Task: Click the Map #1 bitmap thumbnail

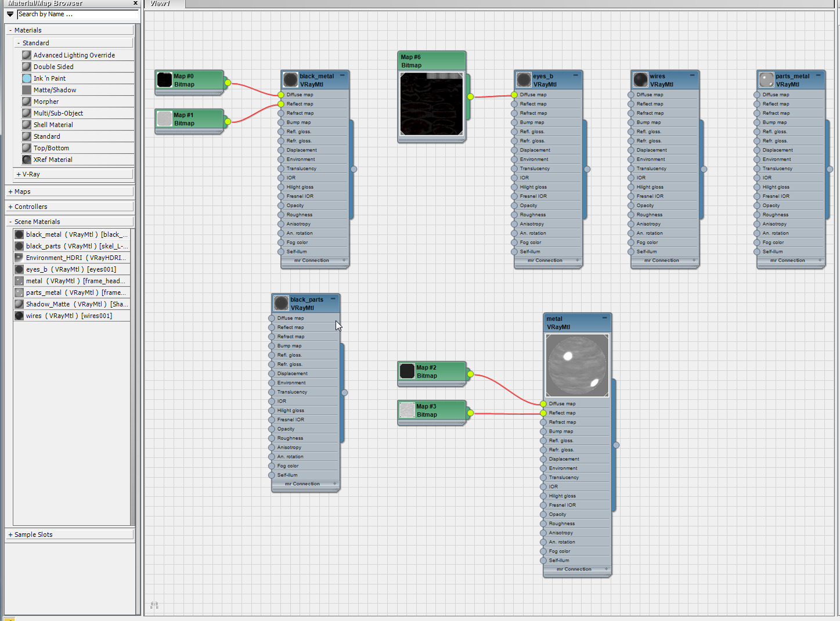Action: click(164, 119)
